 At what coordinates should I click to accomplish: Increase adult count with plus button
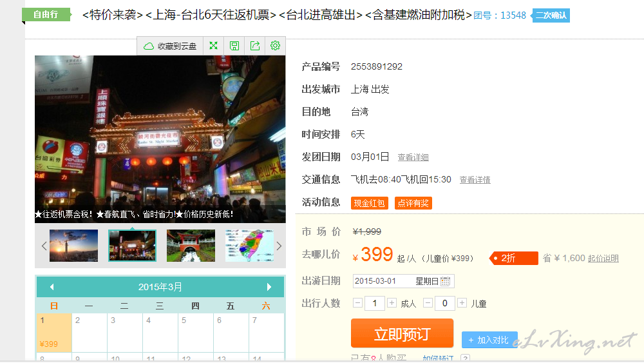[x=392, y=304]
